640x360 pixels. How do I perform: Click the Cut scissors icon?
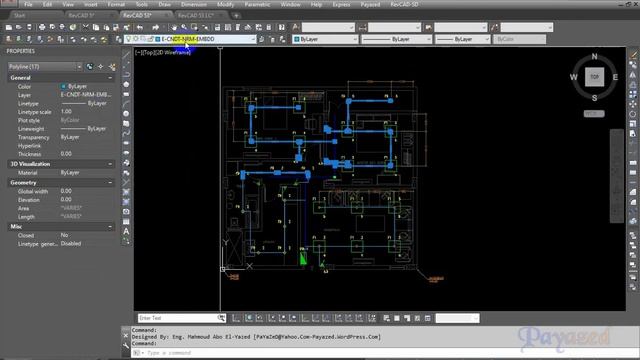pos(85,27)
